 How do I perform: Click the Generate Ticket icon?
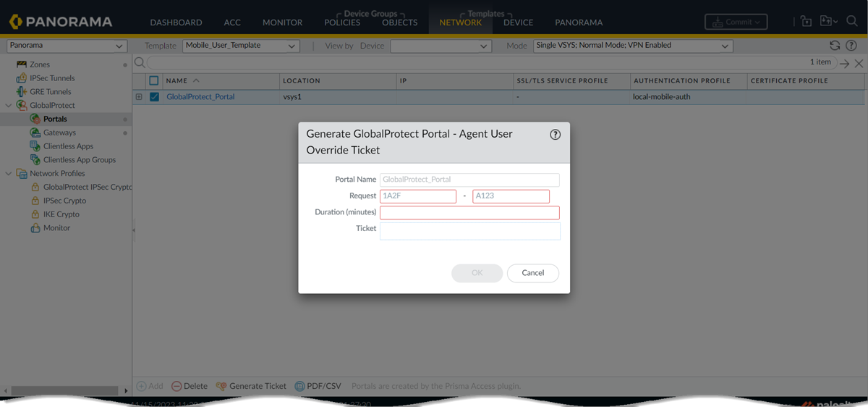pos(221,386)
